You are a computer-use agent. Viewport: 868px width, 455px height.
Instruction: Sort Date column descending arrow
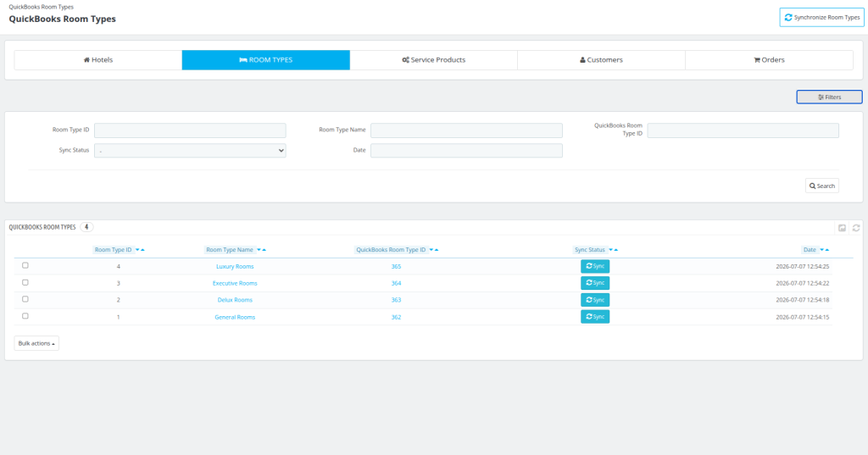click(x=821, y=250)
